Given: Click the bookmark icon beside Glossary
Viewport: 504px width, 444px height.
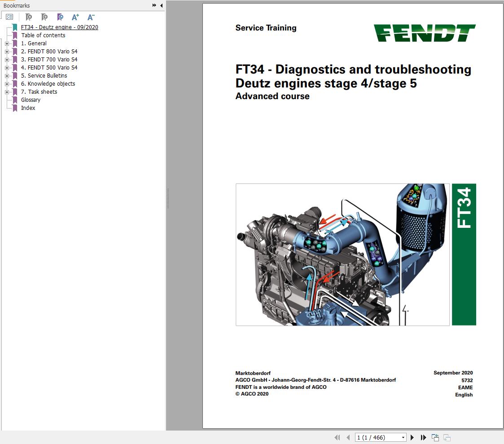Looking at the screenshot, I should [15, 100].
